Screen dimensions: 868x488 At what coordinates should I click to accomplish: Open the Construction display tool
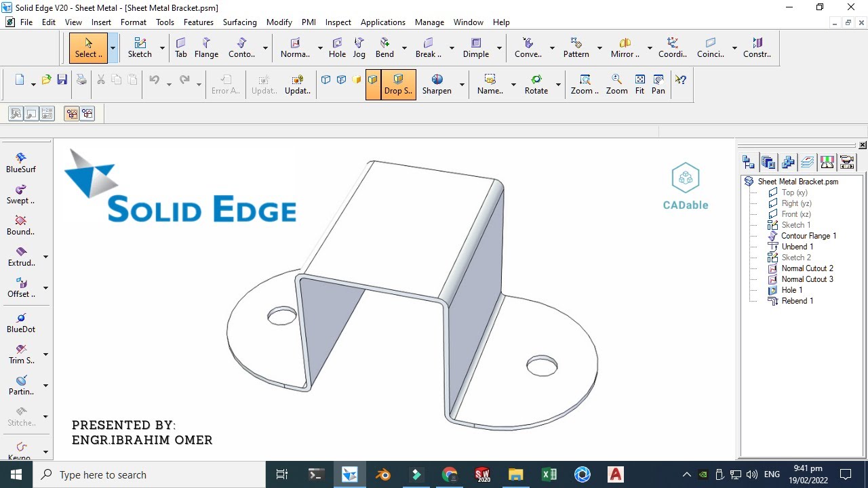click(757, 48)
